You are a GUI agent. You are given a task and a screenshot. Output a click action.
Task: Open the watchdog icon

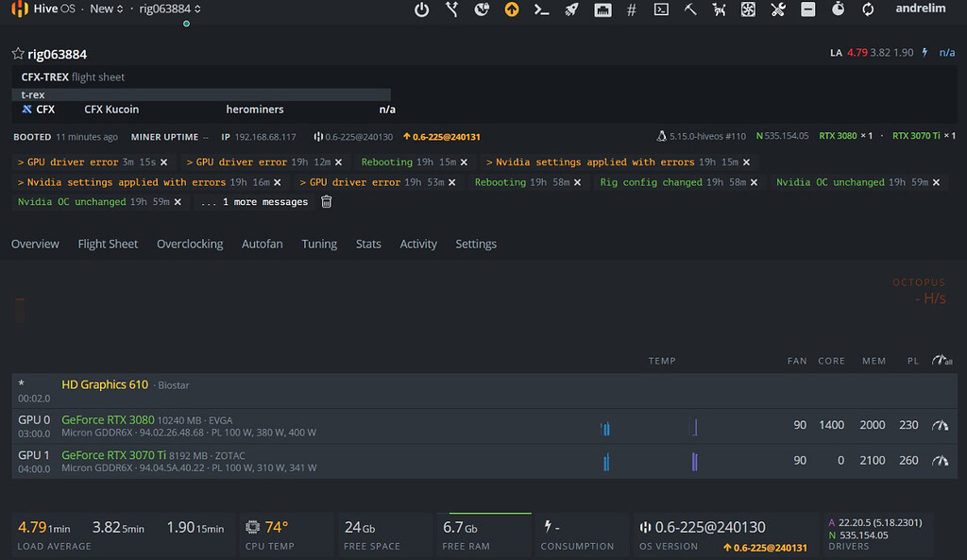click(719, 9)
